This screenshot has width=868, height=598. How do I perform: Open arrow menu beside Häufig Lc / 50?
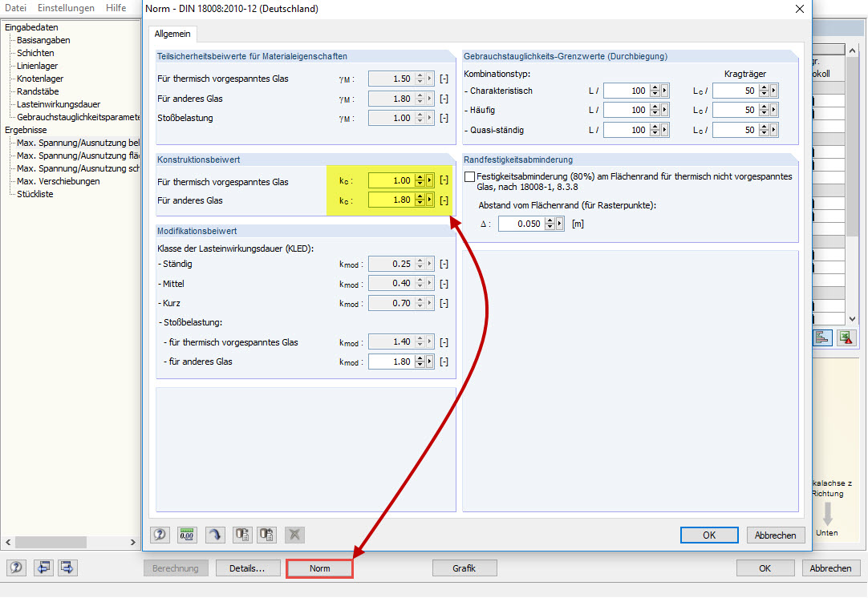773,110
